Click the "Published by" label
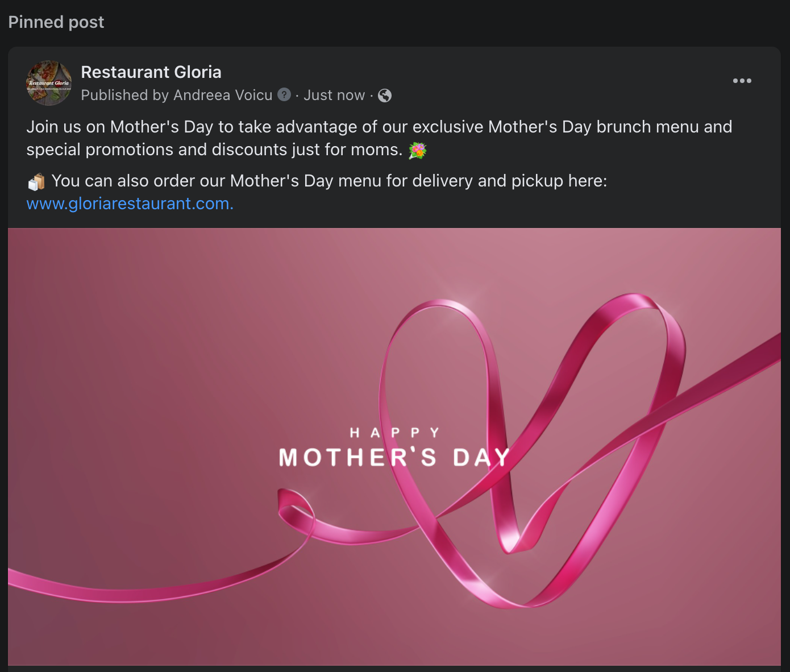This screenshot has height=672, width=790. pyautogui.click(x=124, y=95)
